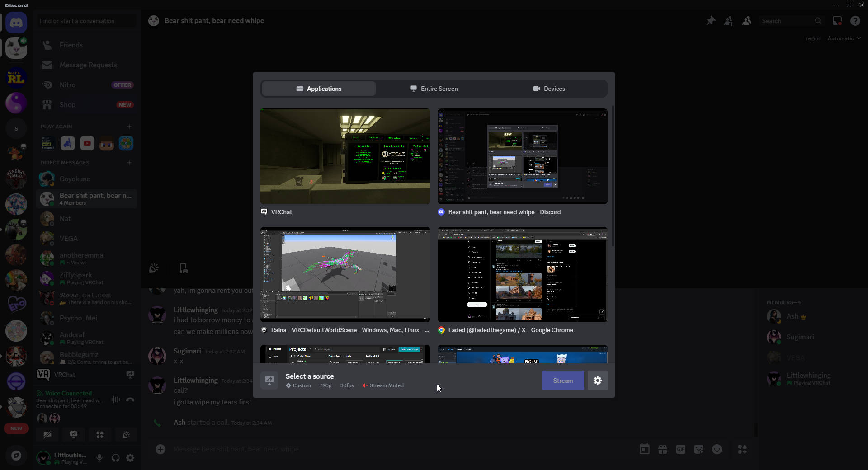Screen dimensions: 868x470
Task: Open the region Automatic dropdown
Action: point(844,38)
